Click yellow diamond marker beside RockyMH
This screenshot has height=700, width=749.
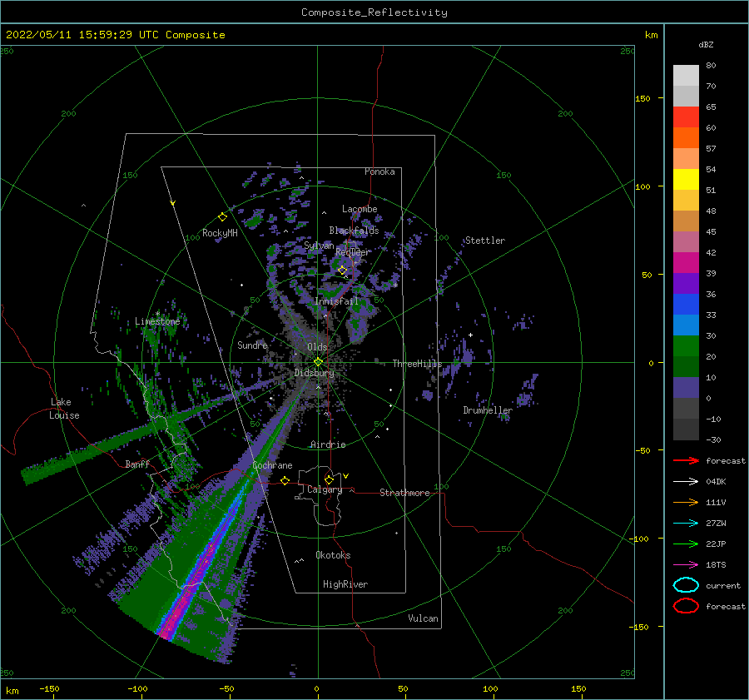tap(222, 217)
